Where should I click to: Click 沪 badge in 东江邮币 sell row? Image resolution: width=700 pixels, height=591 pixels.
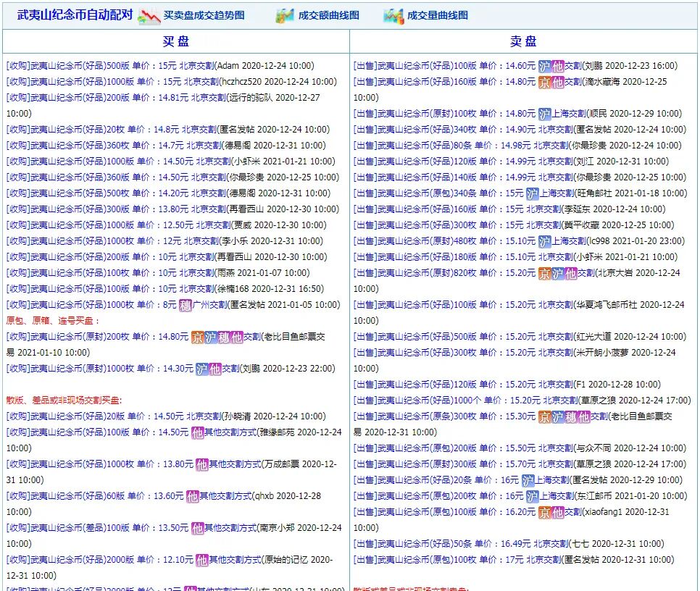[x=533, y=496]
